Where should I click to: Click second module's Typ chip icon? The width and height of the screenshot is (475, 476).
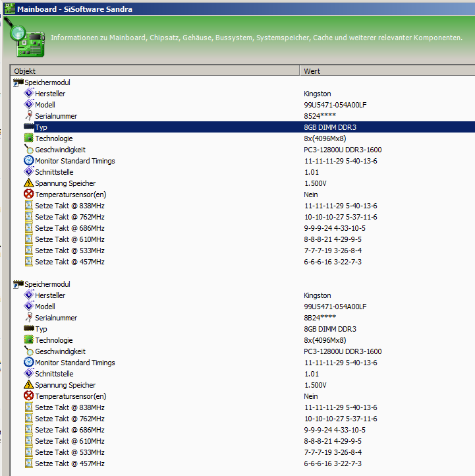29,328
